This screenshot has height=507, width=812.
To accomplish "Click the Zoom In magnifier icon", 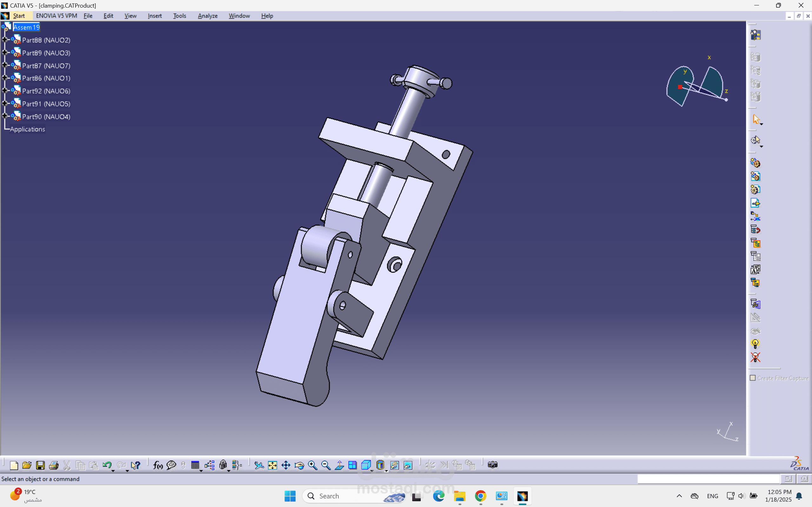I will click(x=312, y=465).
